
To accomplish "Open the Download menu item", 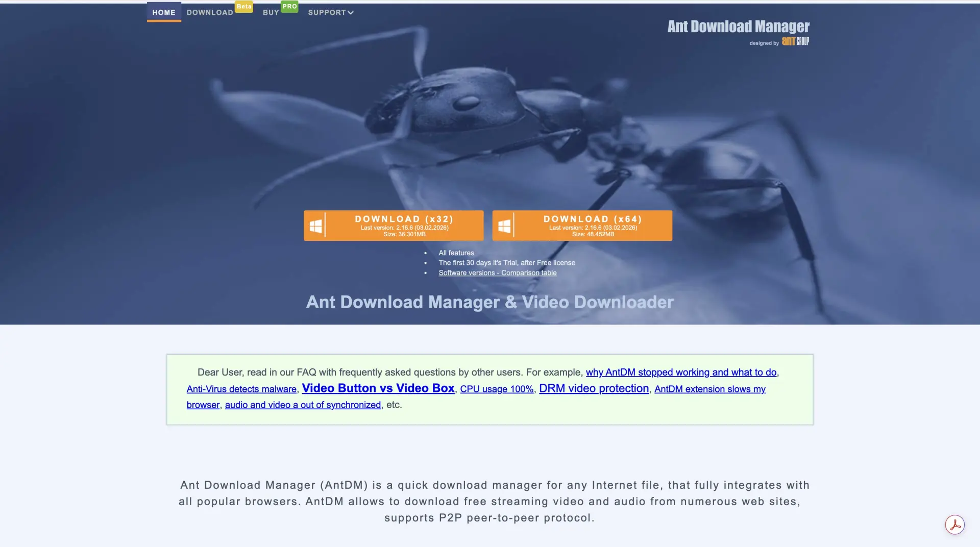I will (210, 12).
